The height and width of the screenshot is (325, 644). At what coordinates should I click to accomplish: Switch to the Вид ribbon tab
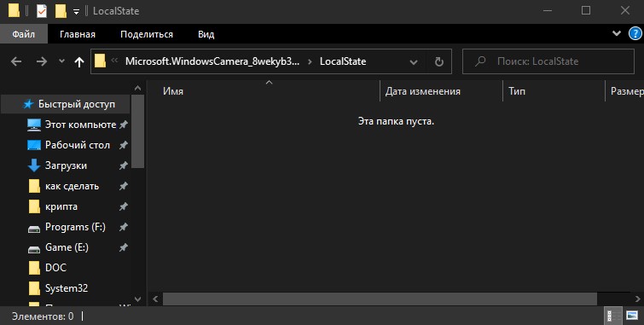click(206, 34)
